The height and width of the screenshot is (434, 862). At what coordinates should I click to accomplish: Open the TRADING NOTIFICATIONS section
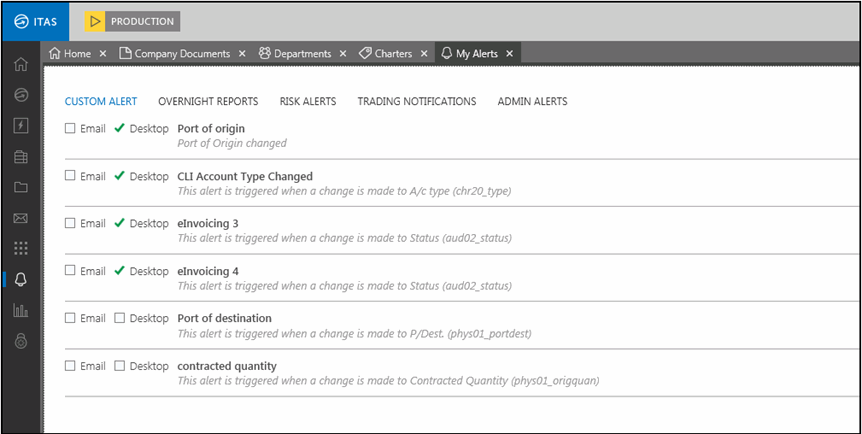coord(417,101)
